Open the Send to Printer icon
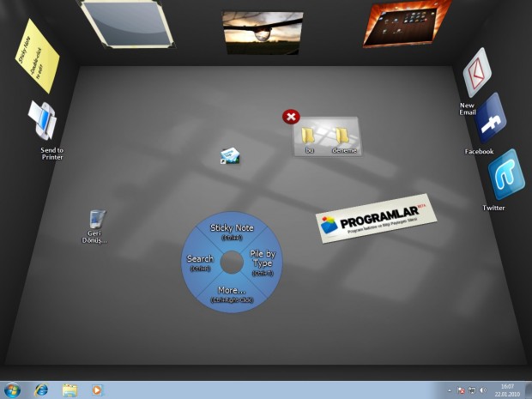The image size is (532, 399). (42, 122)
